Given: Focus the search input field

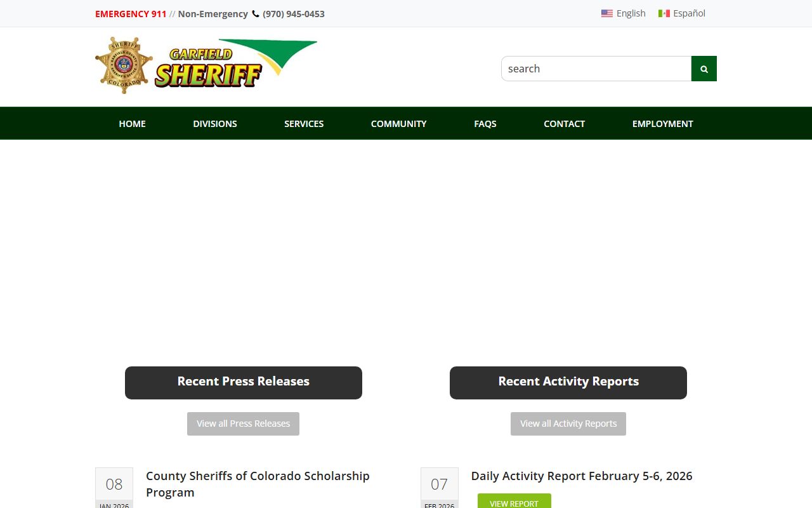Looking at the screenshot, I should (596, 69).
